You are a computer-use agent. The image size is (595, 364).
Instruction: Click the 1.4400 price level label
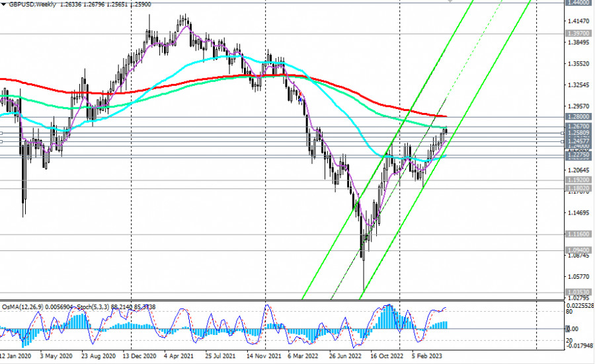578,3
